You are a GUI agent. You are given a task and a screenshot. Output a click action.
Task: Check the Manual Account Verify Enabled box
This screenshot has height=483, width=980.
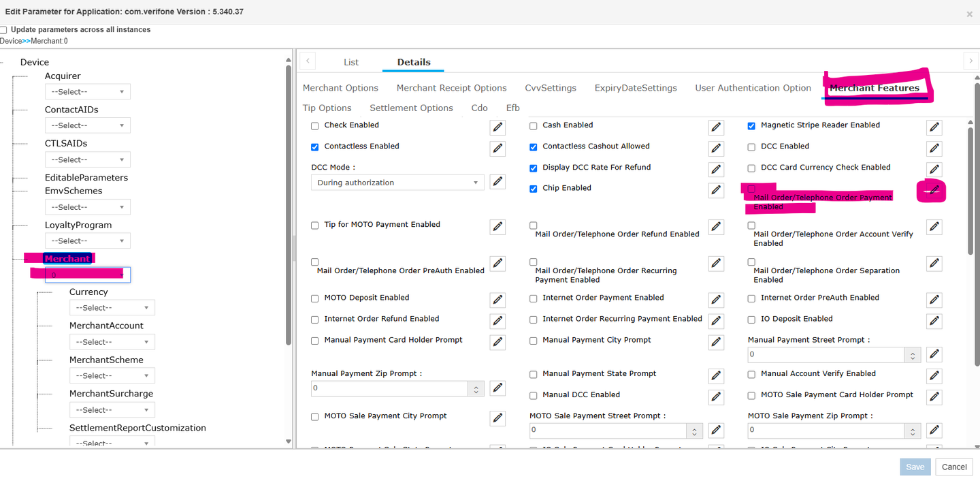coord(751,375)
